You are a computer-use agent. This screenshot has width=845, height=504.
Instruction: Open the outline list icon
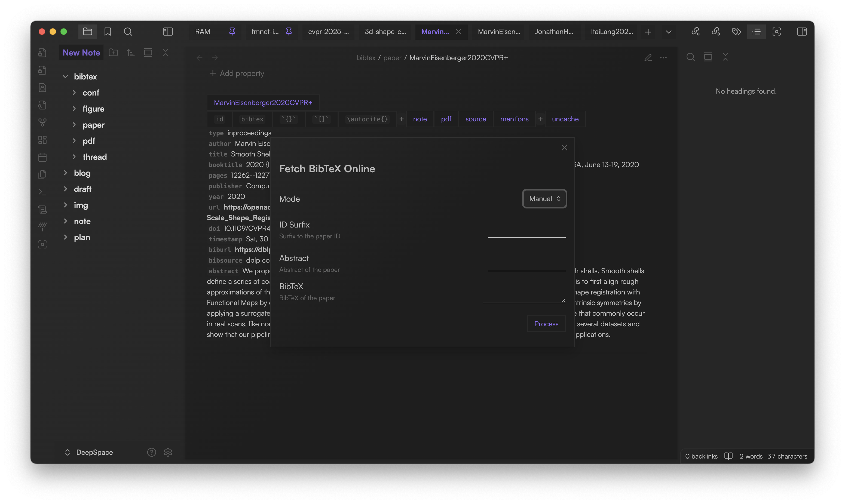[756, 32]
